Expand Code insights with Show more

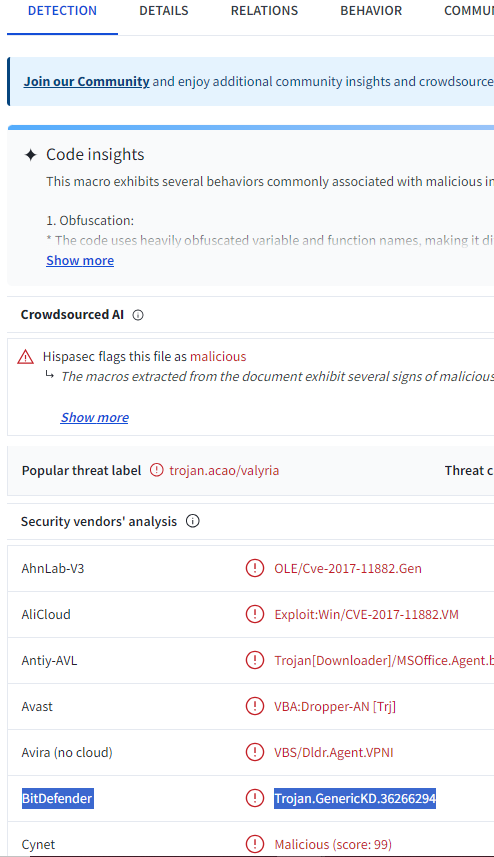[x=80, y=260]
